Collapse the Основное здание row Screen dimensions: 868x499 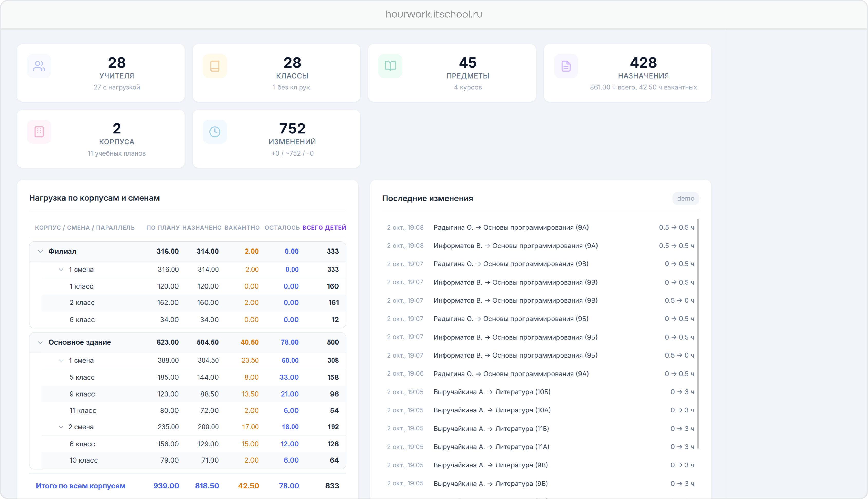click(x=40, y=342)
